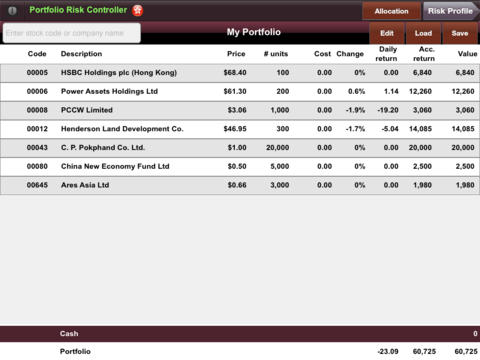Click the $0.50 price cell
The image size is (480, 360).
tap(237, 166)
